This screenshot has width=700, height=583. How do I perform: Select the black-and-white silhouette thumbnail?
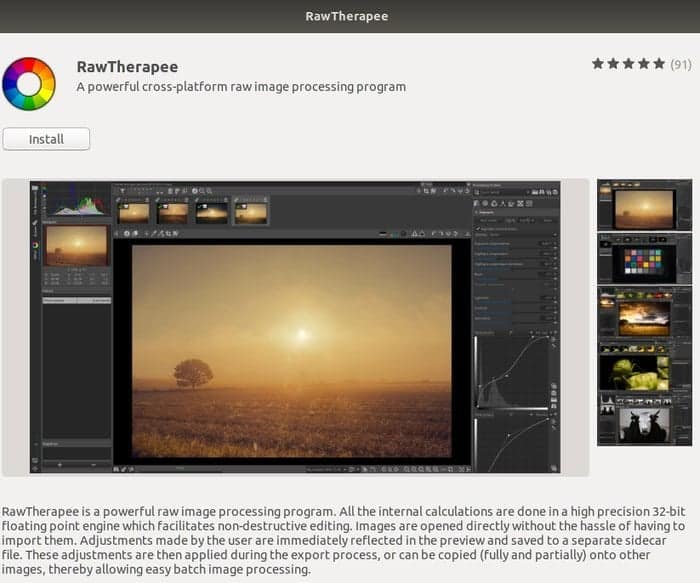(645, 420)
